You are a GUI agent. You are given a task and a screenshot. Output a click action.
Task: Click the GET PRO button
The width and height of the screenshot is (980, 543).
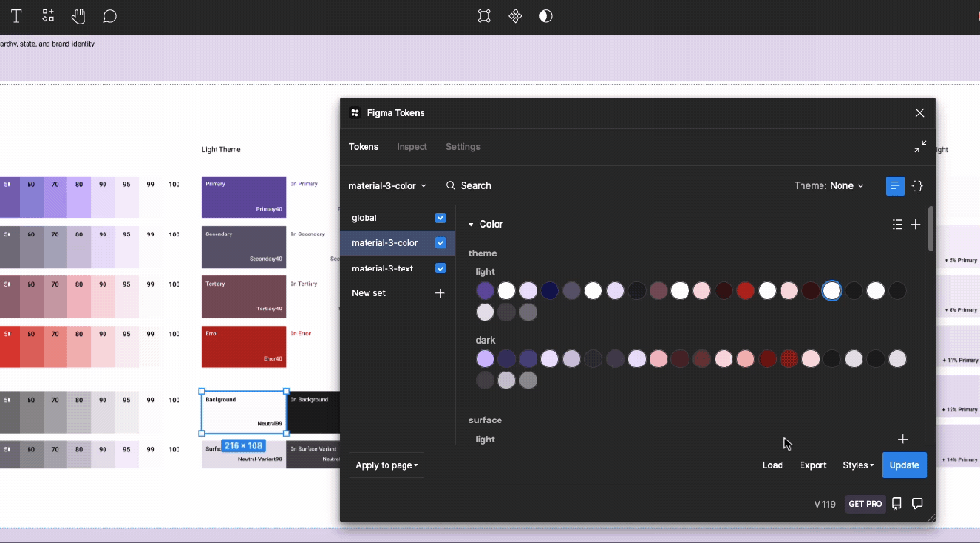[865, 504]
